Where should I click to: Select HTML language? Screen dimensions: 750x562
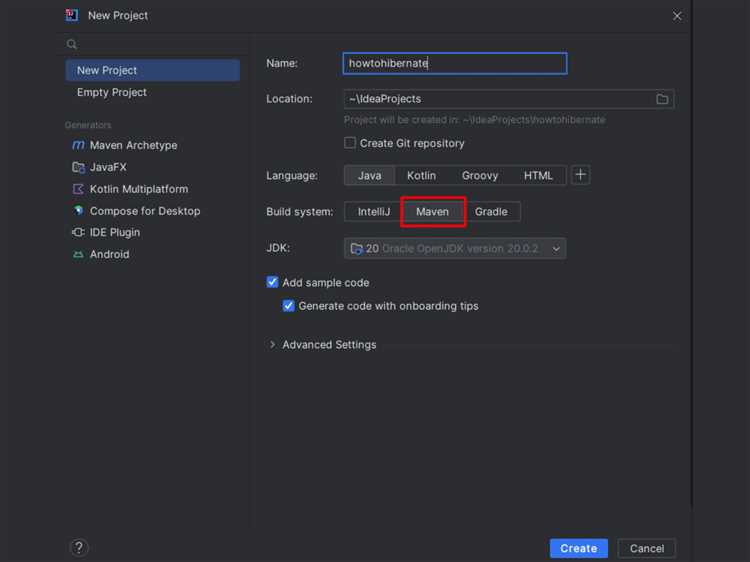click(538, 176)
